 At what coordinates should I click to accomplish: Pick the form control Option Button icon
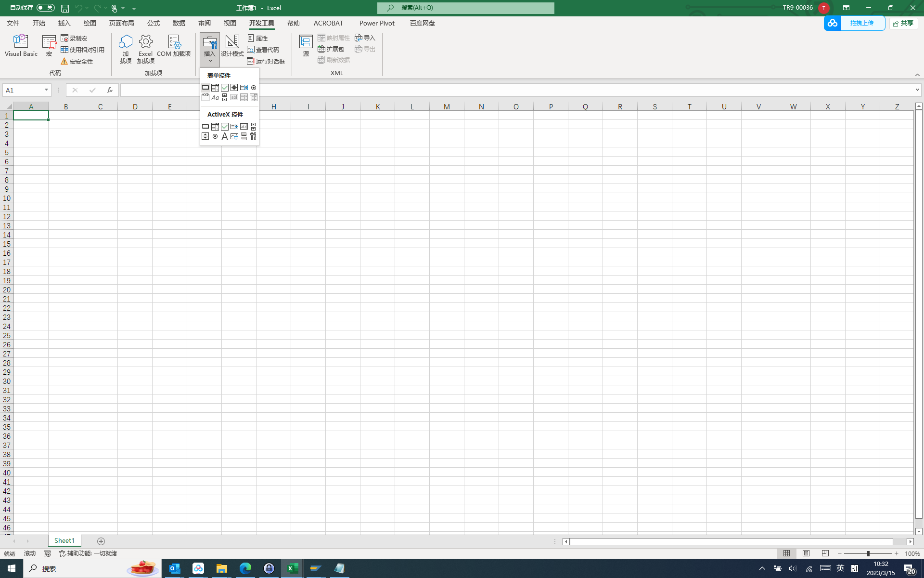[x=254, y=88]
